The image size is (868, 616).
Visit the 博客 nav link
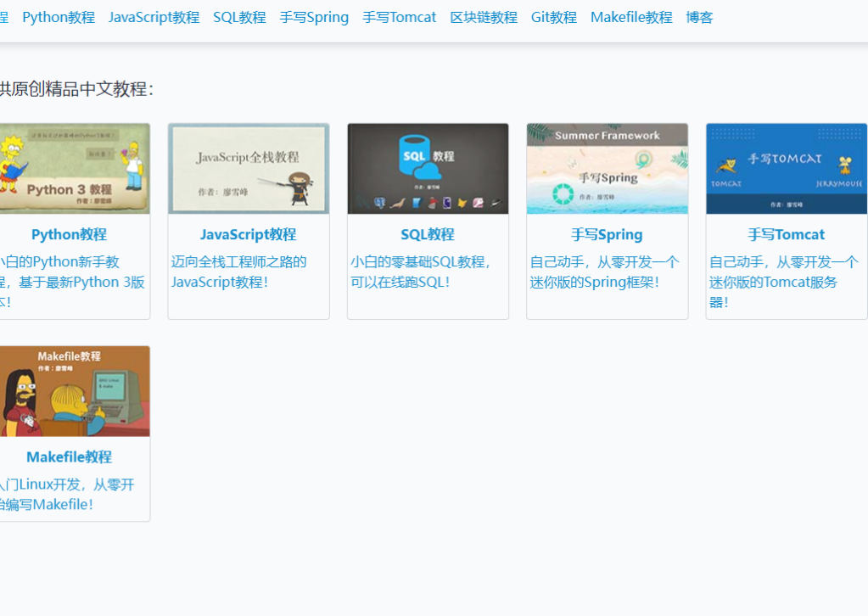click(699, 17)
